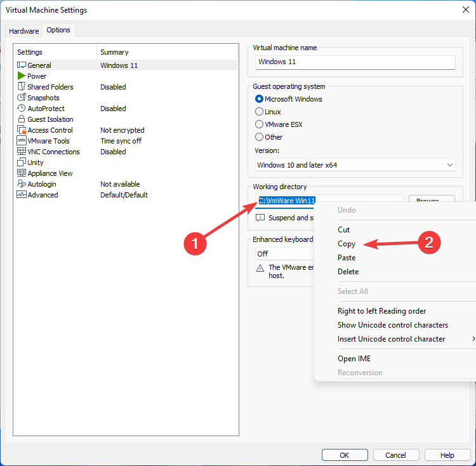Select the Advanced row label
This screenshot has height=466, width=476.
coord(43,195)
